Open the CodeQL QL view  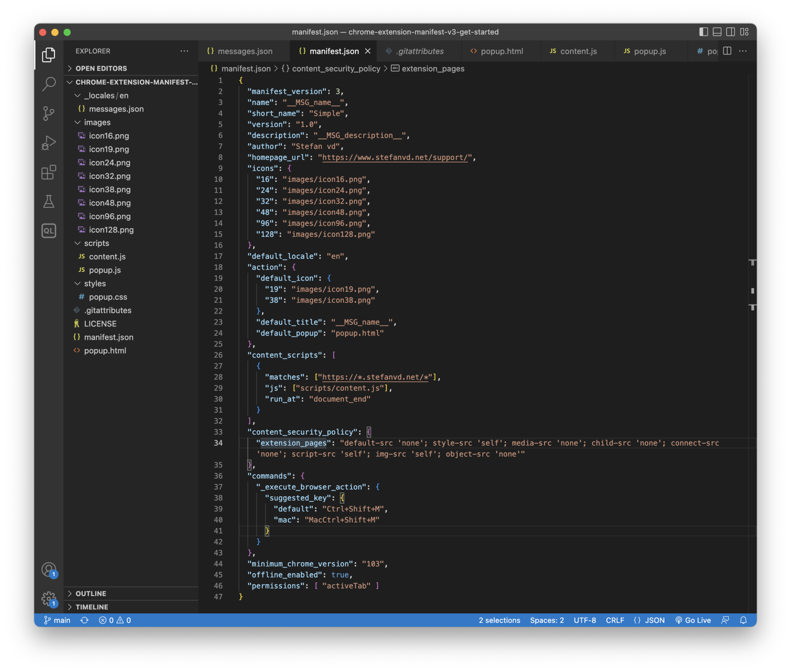[x=49, y=231]
